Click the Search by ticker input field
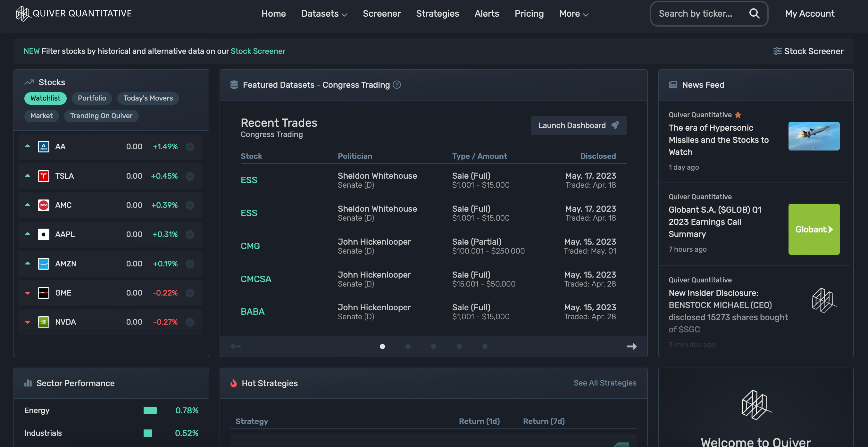Image resolution: width=868 pixels, height=447 pixels. pos(701,13)
